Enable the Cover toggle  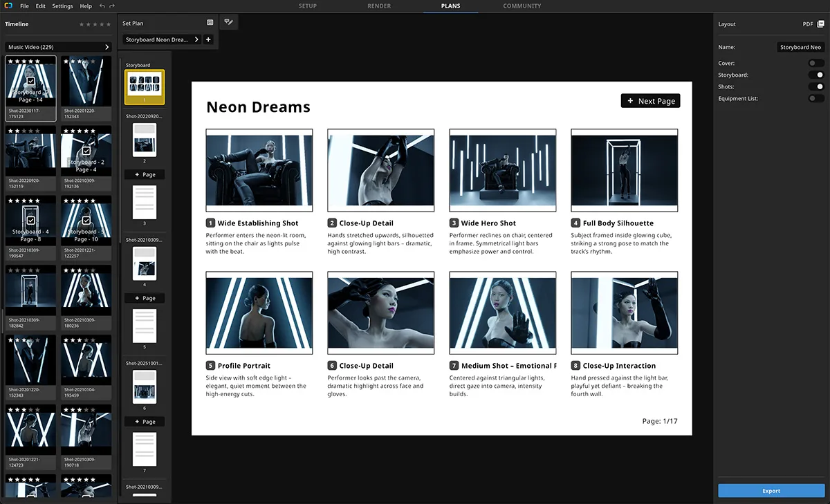816,63
